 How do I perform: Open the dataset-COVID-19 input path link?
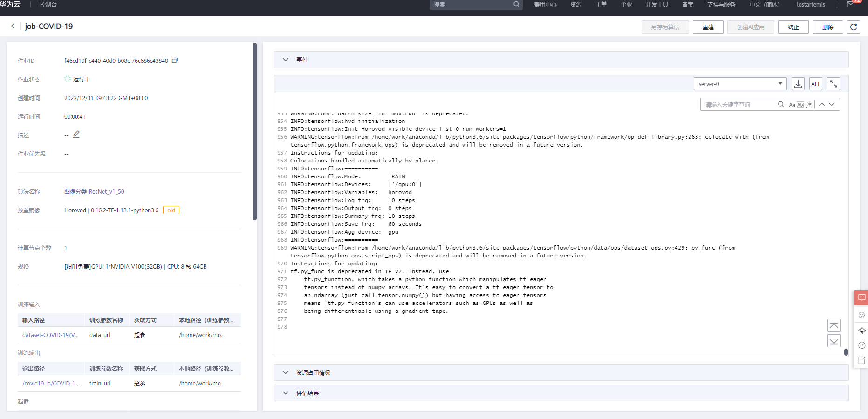click(50, 335)
